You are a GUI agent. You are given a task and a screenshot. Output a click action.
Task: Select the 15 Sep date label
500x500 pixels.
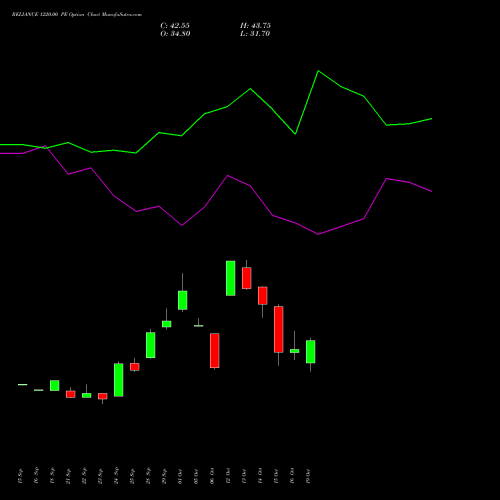tap(20, 476)
